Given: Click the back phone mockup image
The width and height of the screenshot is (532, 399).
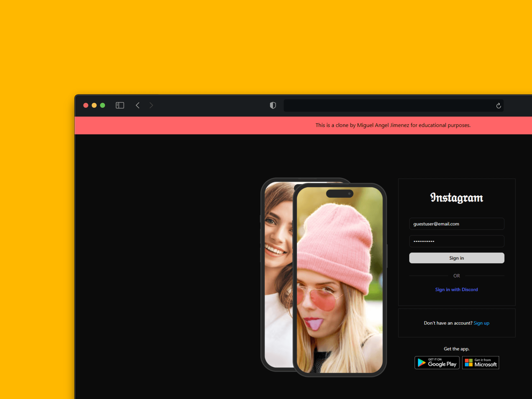Looking at the screenshot, I should coord(277,274).
